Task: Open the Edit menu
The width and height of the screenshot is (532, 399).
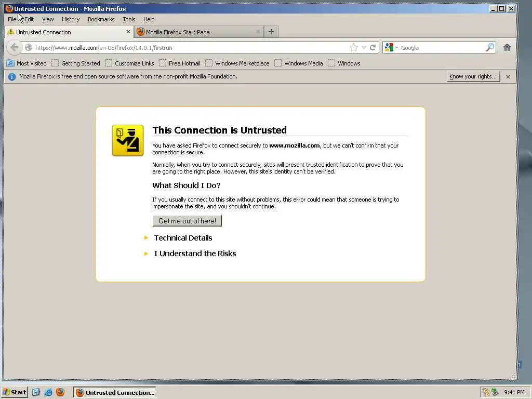Action: click(x=29, y=19)
